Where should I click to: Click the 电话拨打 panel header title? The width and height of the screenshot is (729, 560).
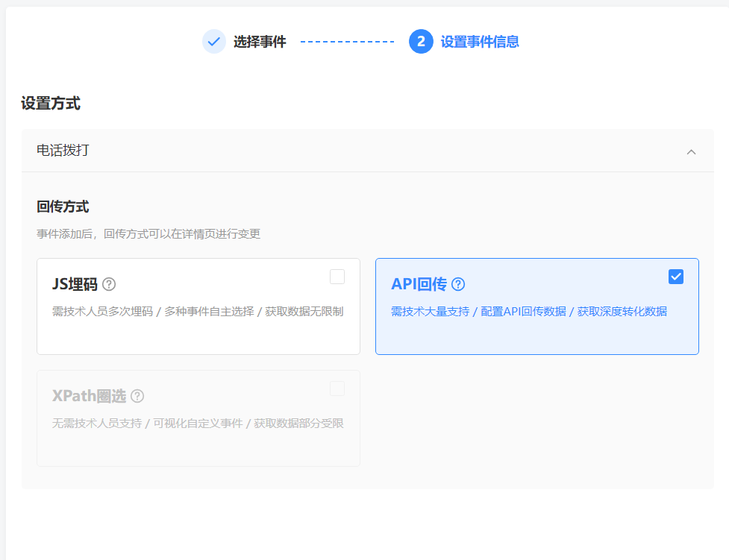click(x=63, y=151)
